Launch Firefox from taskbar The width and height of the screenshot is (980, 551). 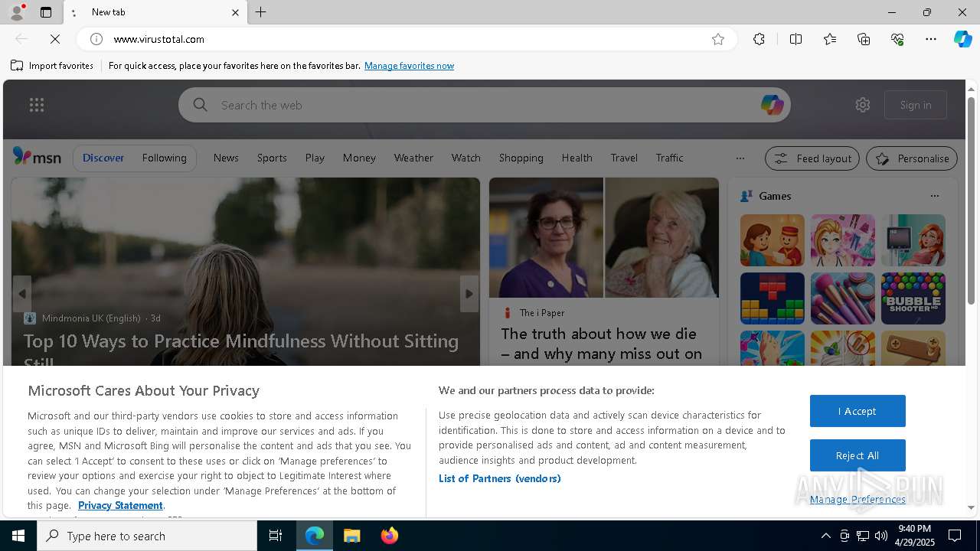tap(390, 536)
